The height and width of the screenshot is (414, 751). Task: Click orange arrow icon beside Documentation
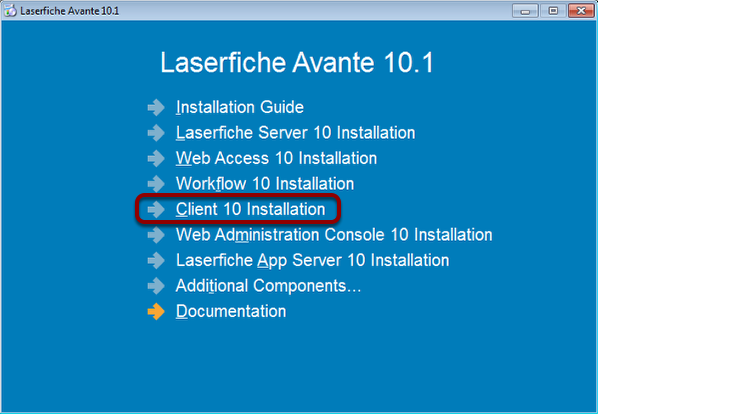coord(156,311)
